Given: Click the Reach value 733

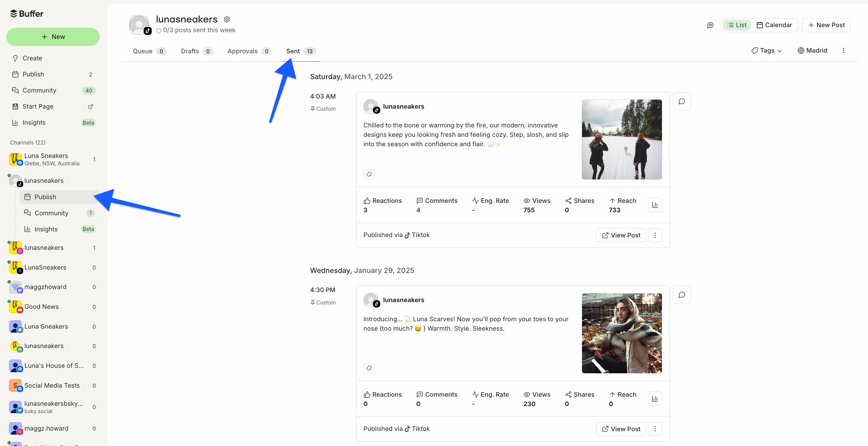Looking at the screenshot, I should 614,210.
